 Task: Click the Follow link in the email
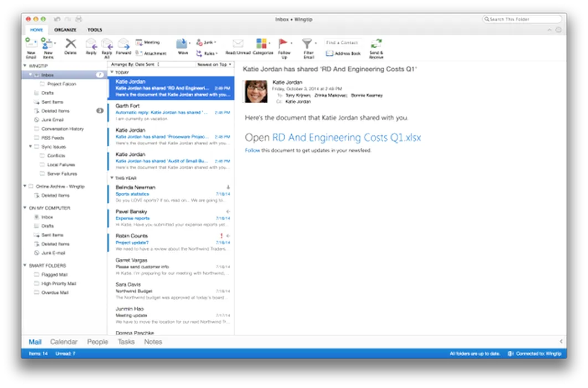[252, 150]
